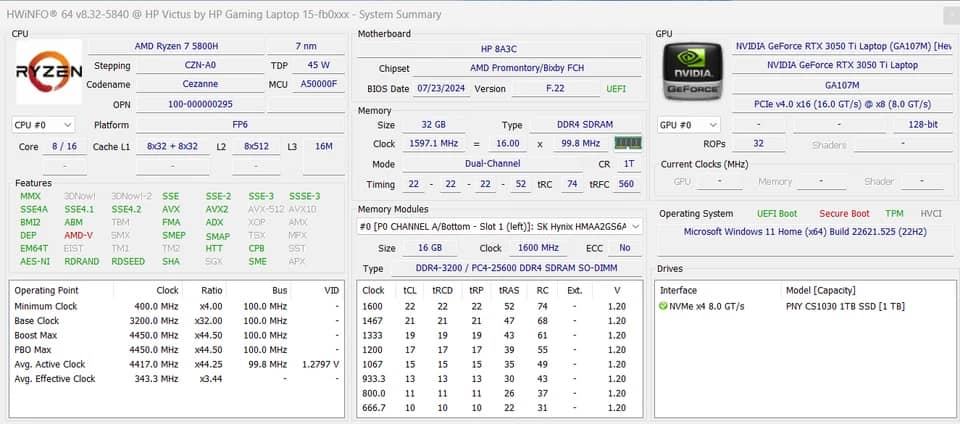Click the tCL column header
The width and height of the screenshot is (960, 424).
point(409,291)
